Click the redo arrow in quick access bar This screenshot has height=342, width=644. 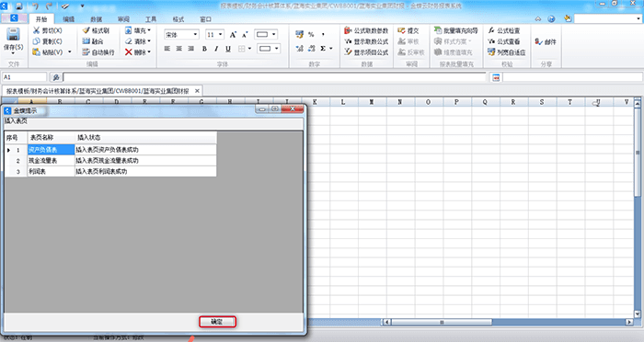[x=49, y=6]
